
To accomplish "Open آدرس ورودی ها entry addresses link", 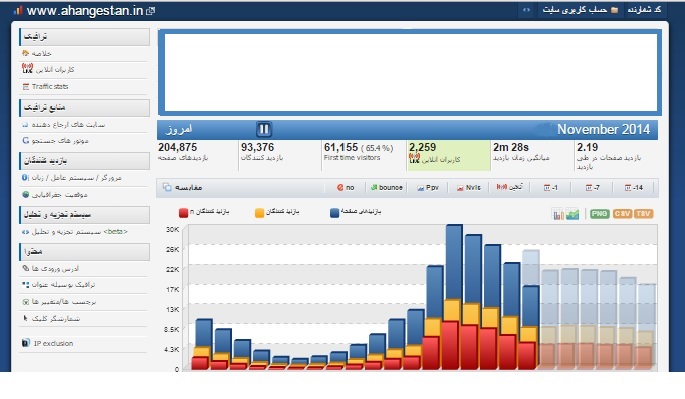I will click(x=50, y=268).
